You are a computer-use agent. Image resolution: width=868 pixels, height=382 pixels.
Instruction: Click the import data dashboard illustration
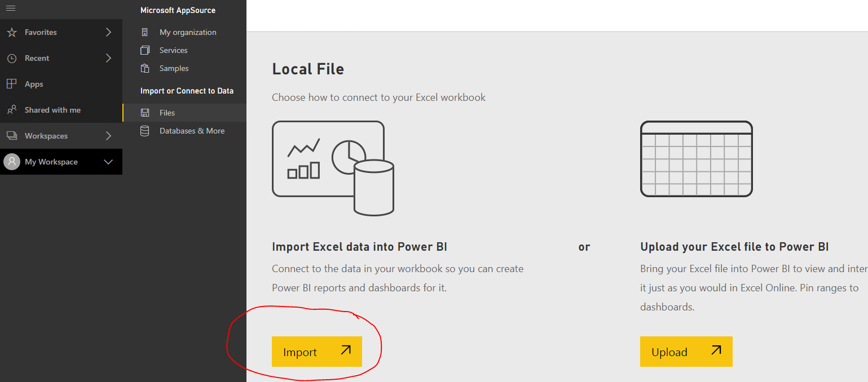click(x=333, y=168)
